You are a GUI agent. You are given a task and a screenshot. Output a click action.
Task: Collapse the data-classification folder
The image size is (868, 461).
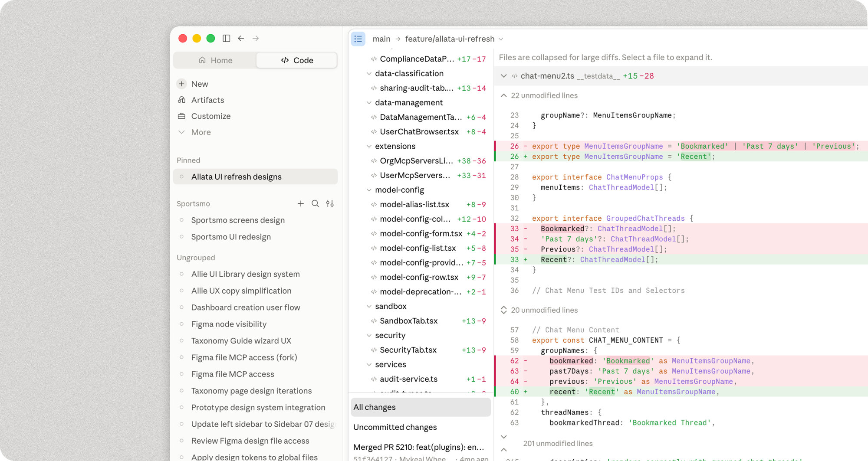click(369, 73)
